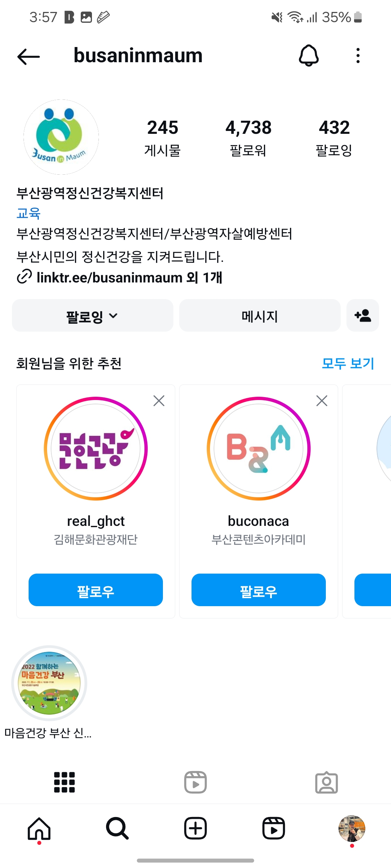
Task: Tap the add-person suggestions icon
Action: pyautogui.click(x=362, y=315)
